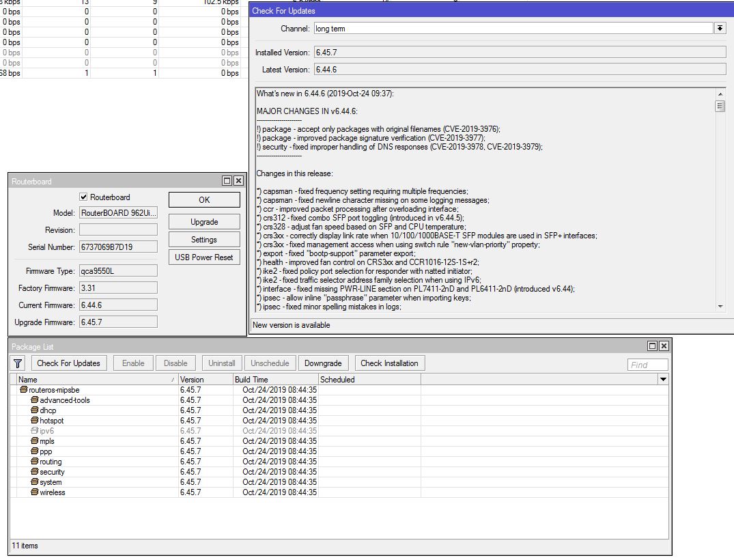The height and width of the screenshot is (560, 734).
Task: Select the mpls package icon
Action: click(35, 441)
